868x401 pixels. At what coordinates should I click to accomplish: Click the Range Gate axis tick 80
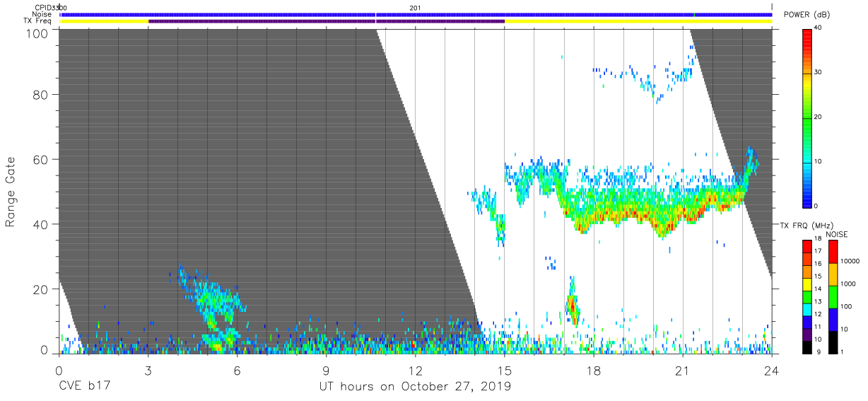pos(40,94)
